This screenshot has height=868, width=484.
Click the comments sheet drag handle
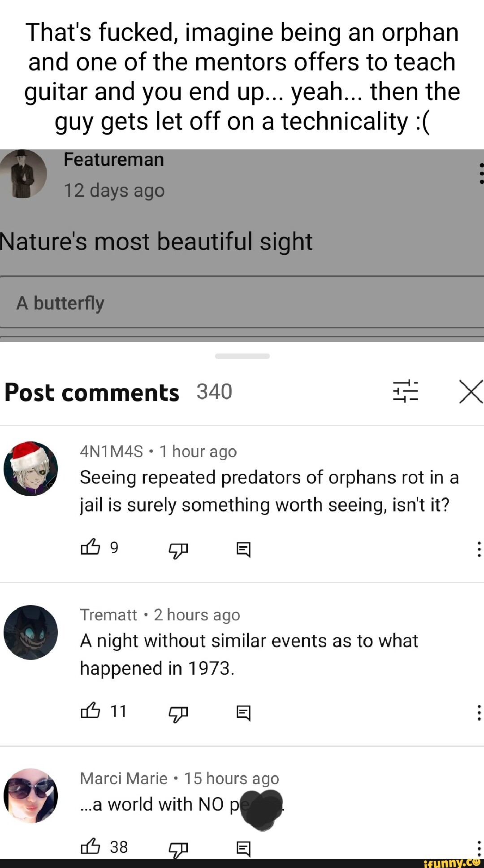[x=242, y=356]
